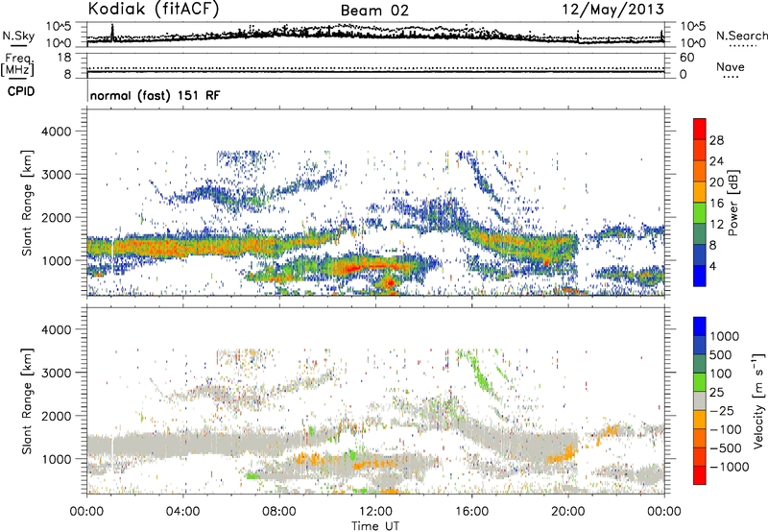Click the "Kodiak (fitACF)" plot title

154,9
